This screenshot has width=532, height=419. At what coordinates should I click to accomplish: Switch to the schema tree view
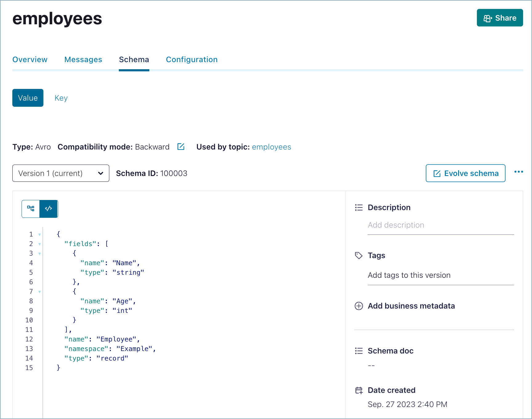click(31, 209)
